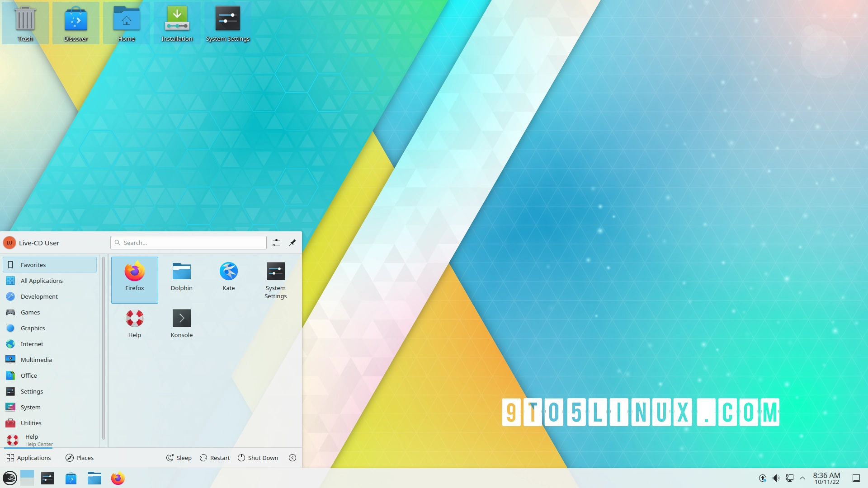Image resolution: width=868 pixels, height=488 pixels.
Task: Open launcher configuration options beside the search bar
Action: [276, 243]
